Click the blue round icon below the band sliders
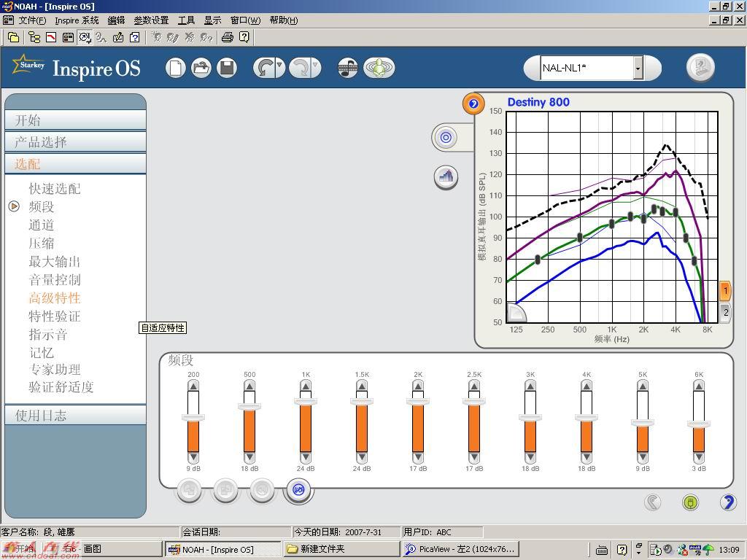Image resolution: width=747 pixels, height=560 pixels. [298, 489]
